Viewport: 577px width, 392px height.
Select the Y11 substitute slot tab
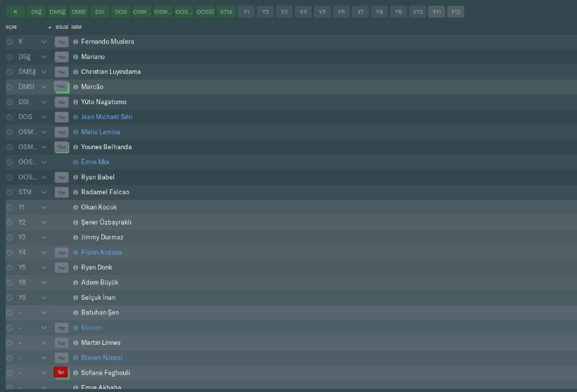pos(436,12)
